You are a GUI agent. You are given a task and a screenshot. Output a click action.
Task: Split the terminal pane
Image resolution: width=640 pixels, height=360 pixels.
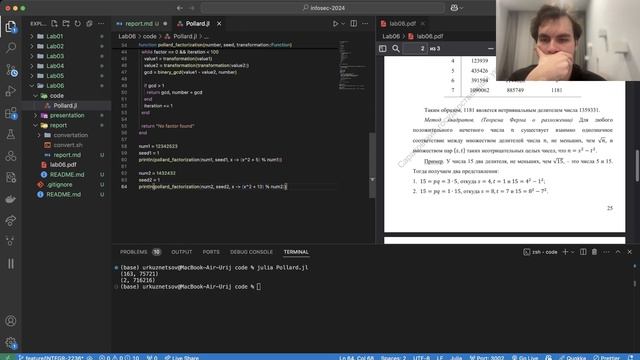[x=583, y=252]
